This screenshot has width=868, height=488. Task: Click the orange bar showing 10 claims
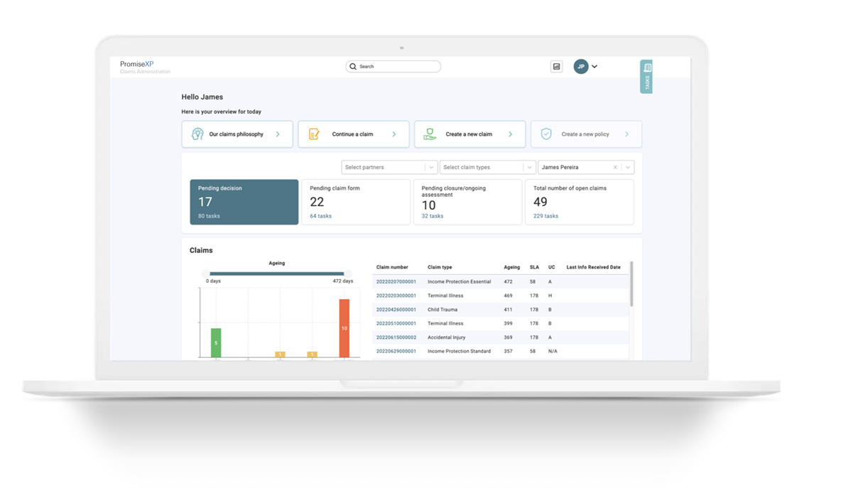coord(345,328)
